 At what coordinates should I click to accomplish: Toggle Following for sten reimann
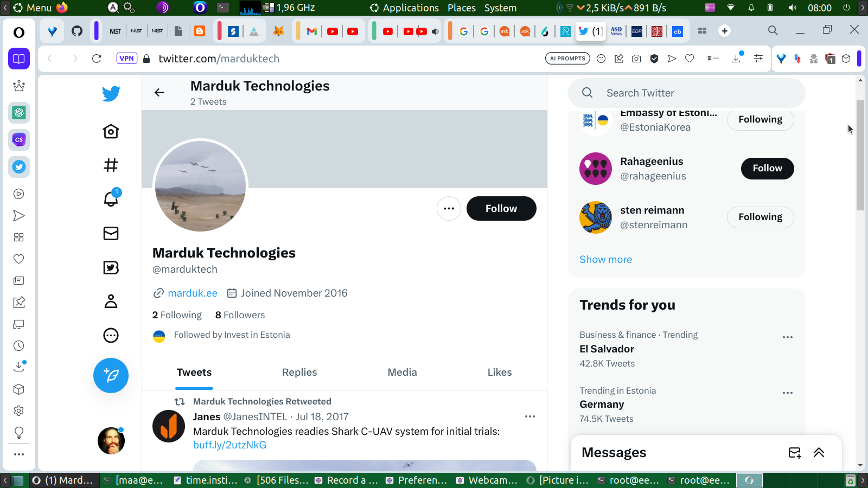[761, 217]
